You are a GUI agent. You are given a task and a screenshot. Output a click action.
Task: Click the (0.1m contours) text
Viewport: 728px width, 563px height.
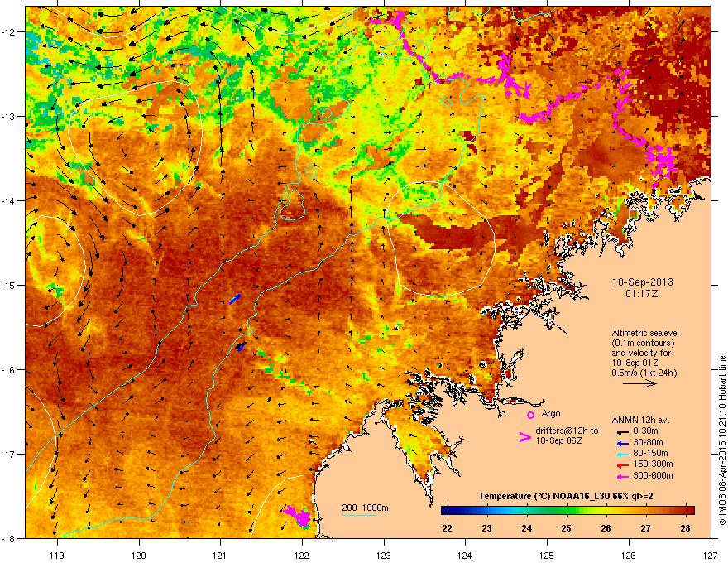pos(643,344)
